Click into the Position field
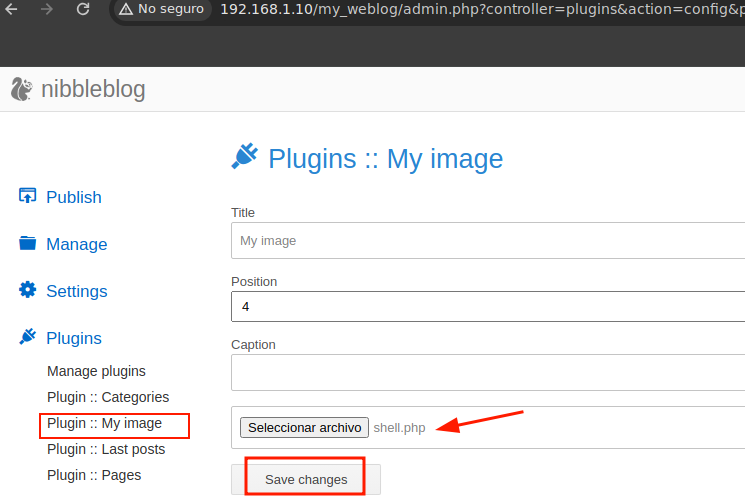745x498 pixels. (x=487, y=307)
